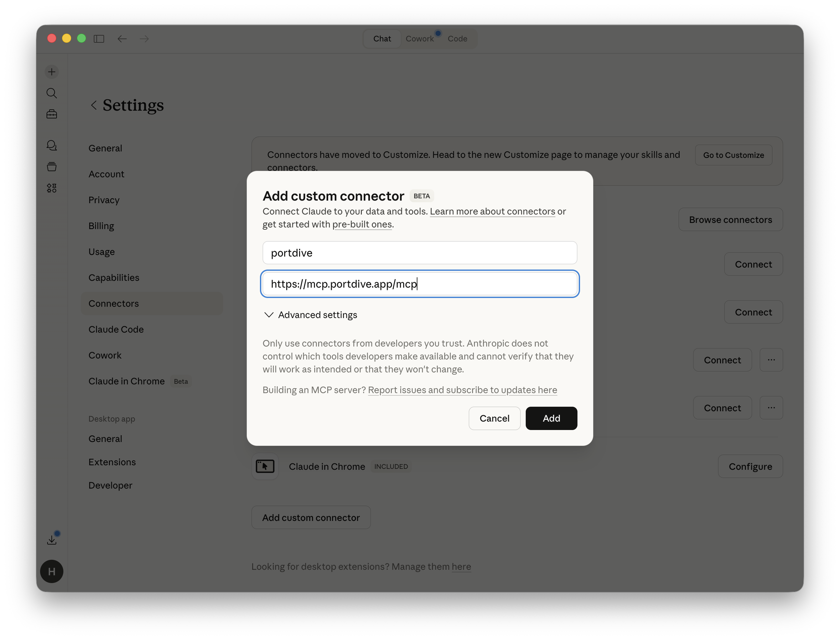Click Add custom connector button

(x=311, y=517)
